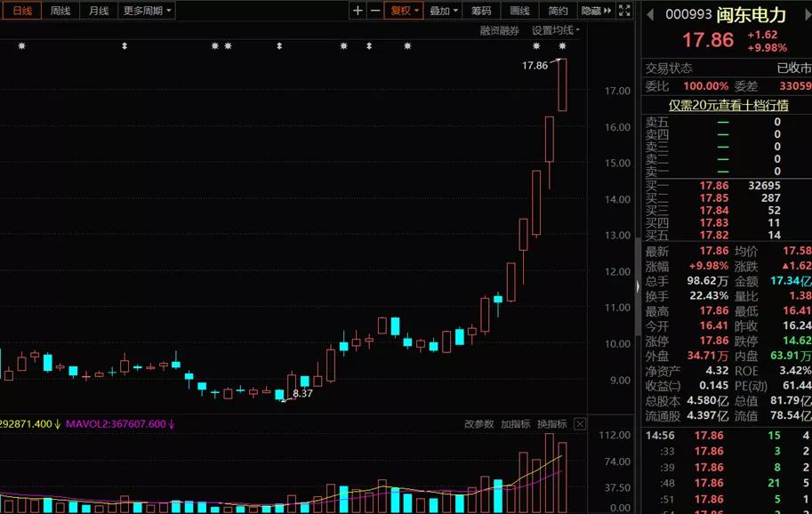
Task: Zoom out chart using the minus icon
Action: (374, 10)
